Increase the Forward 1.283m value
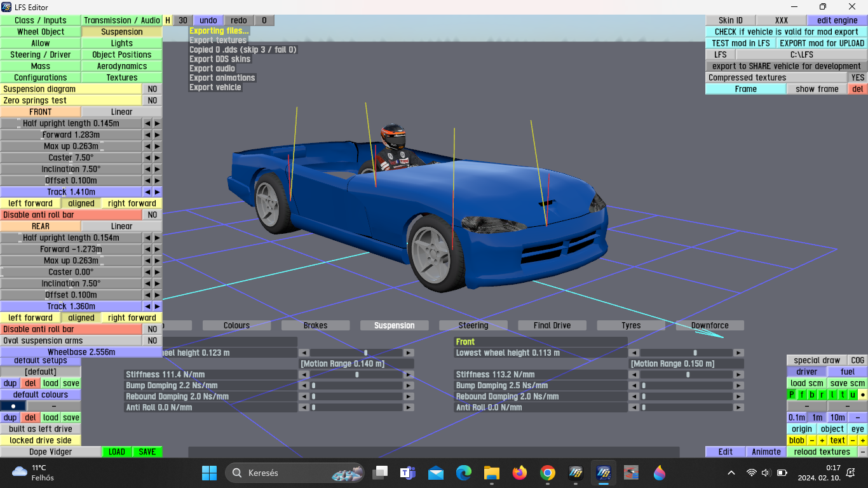 point(158,135)
